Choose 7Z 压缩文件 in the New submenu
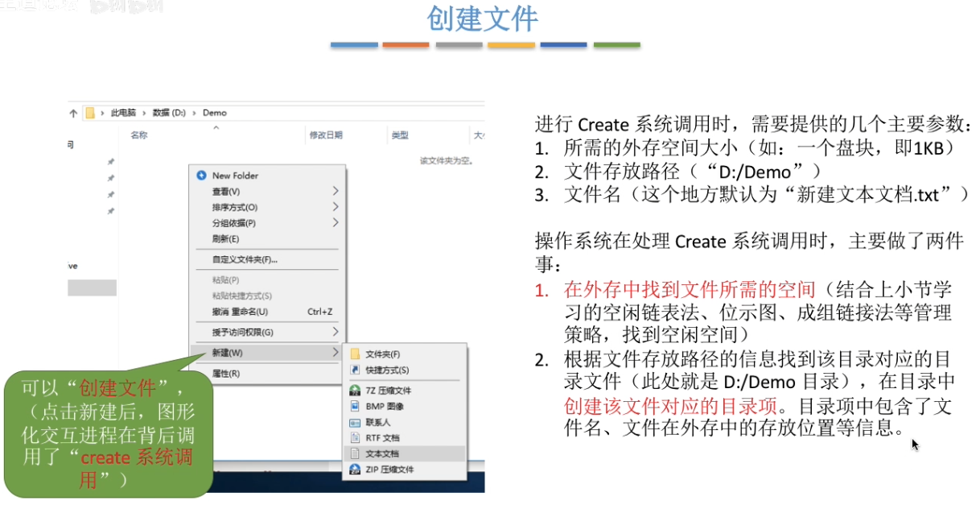 click(405, 391)
